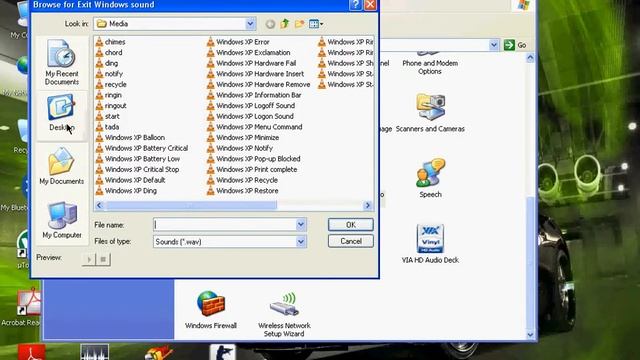
Task: Select Windows XP Balloon sound
Action: (x=130, y=137)
